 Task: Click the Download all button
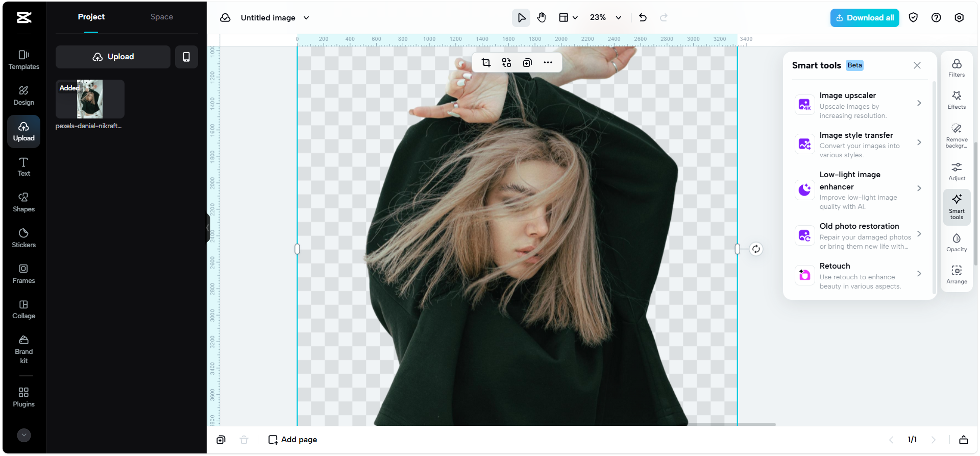pyautogui.click(x=864, y=18)
